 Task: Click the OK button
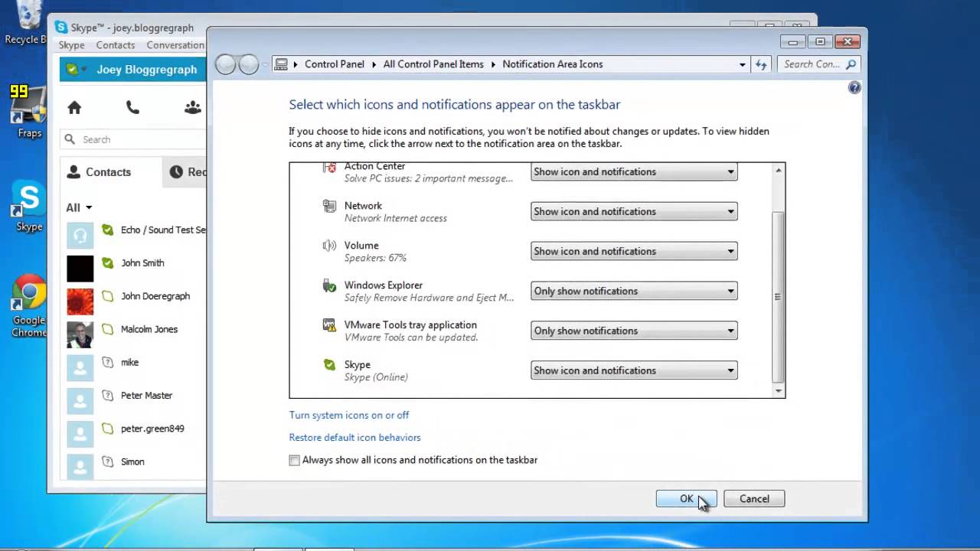tap(686, 499)
